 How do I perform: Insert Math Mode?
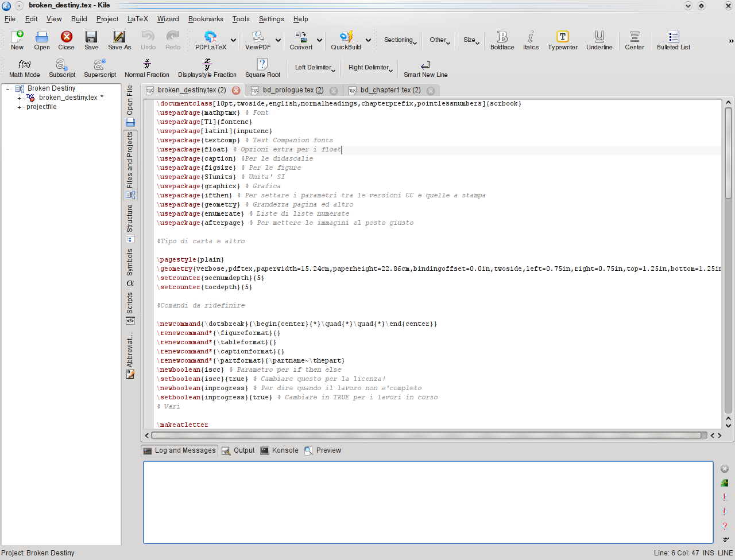click(x=25, y=68)
